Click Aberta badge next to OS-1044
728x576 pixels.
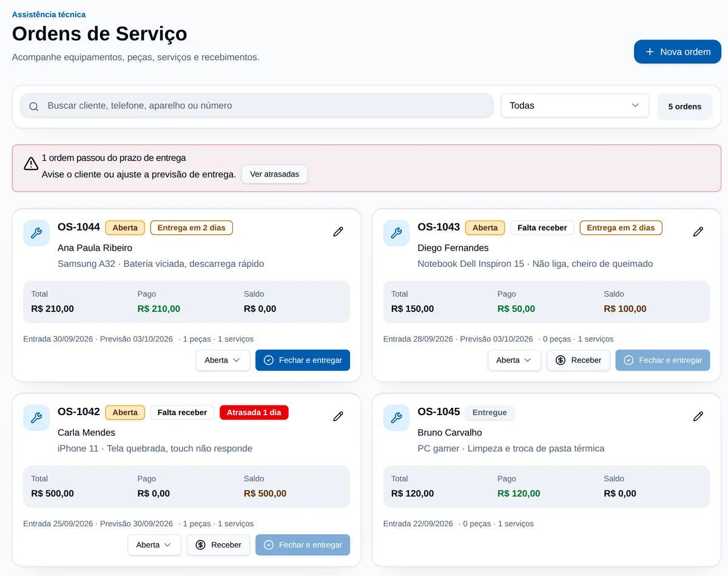[x=125, y=228]
